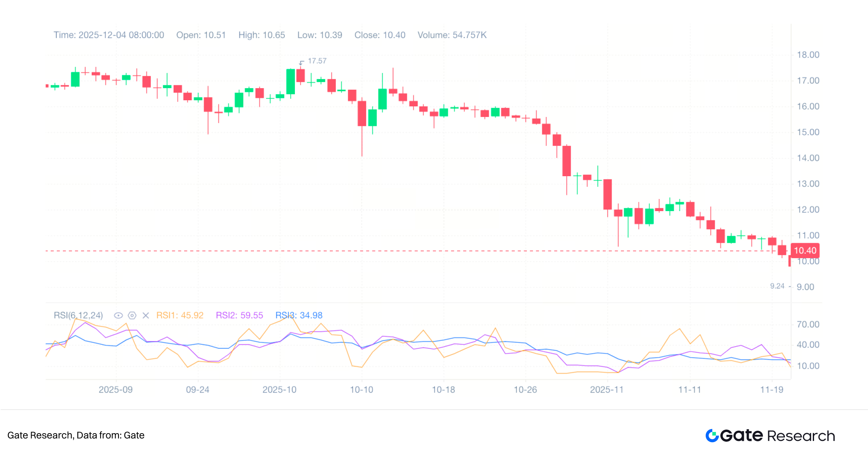Click the Time 2025-12-04 08:00:00 readout
The height and width of the screenshot is (462, 868).
click(109, 35)
